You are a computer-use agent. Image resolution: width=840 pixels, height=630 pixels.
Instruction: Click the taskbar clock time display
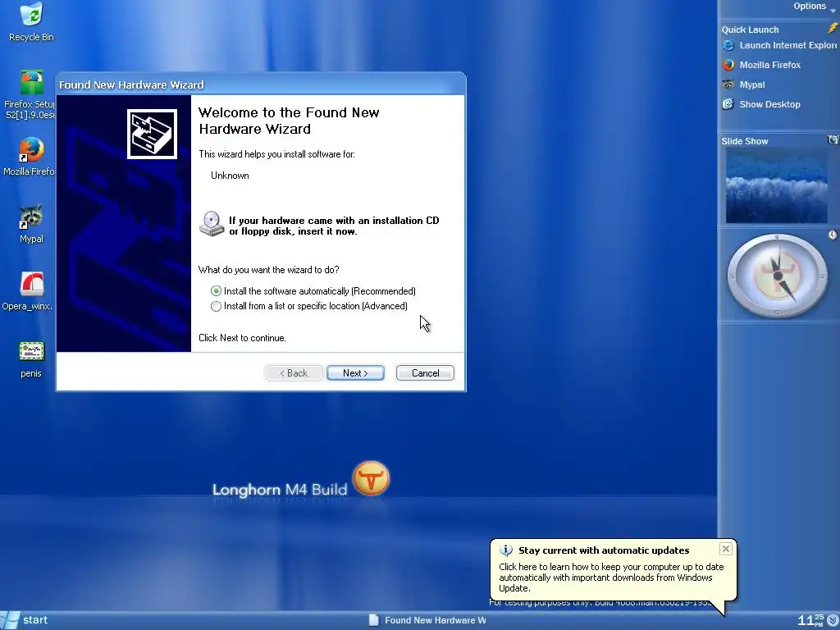810,620
